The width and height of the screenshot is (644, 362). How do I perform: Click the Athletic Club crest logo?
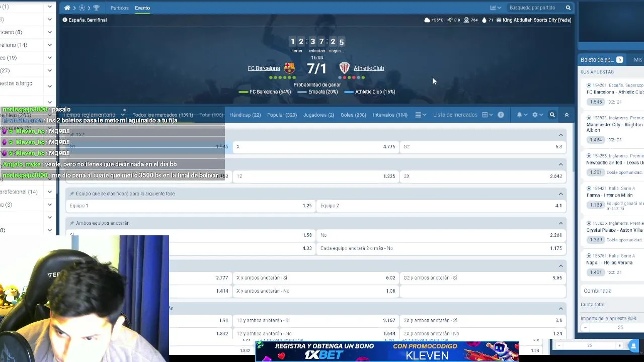344,68
